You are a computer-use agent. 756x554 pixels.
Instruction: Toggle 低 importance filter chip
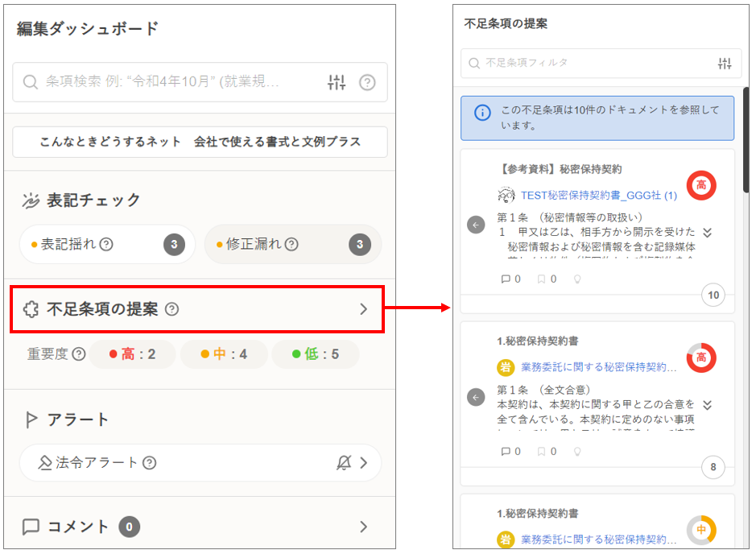coord(316,354)
